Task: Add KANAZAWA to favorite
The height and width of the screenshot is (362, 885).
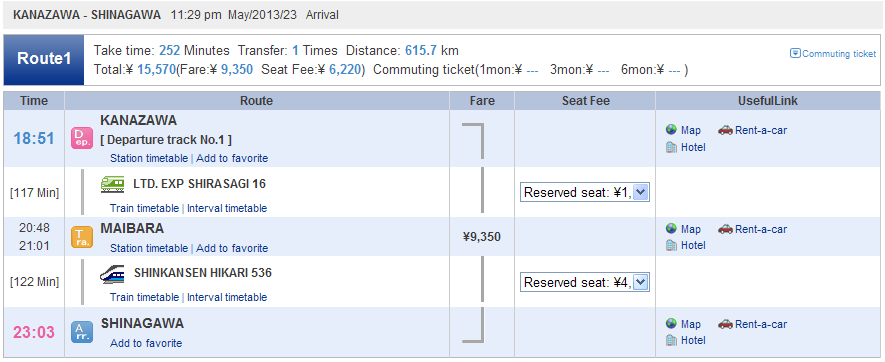Action: pyautogui.click(x=232, y=158)
